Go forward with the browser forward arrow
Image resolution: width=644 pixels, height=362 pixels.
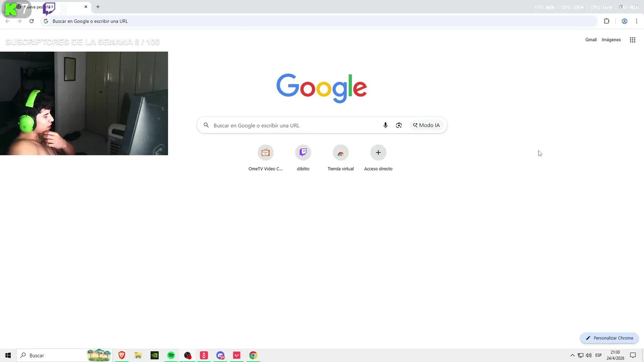[x=20, y=21]
